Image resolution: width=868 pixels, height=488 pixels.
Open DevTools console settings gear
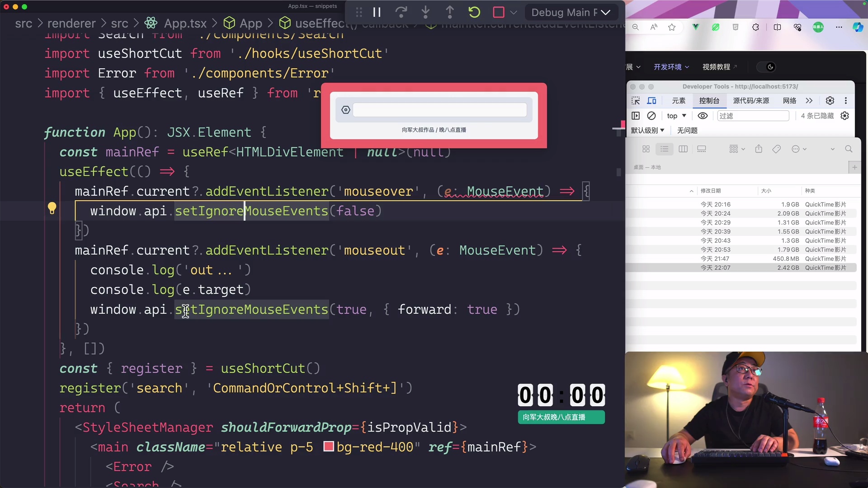[844, 116]
